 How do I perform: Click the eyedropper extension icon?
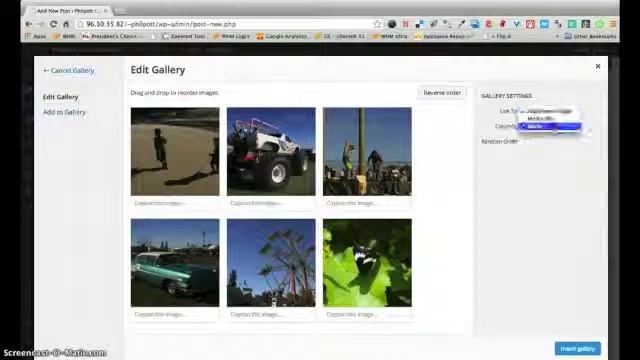tap(461, 24)
